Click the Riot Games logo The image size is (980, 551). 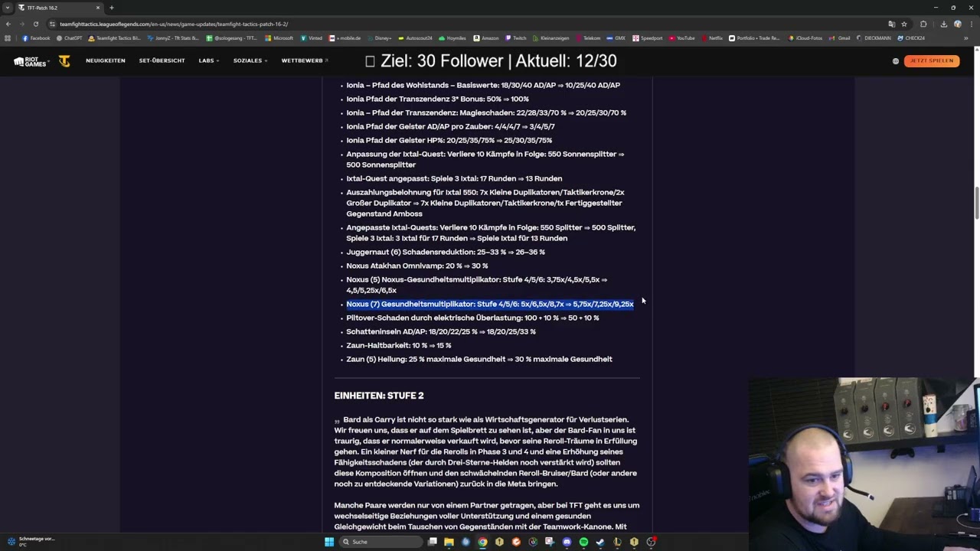click(31, 61)
